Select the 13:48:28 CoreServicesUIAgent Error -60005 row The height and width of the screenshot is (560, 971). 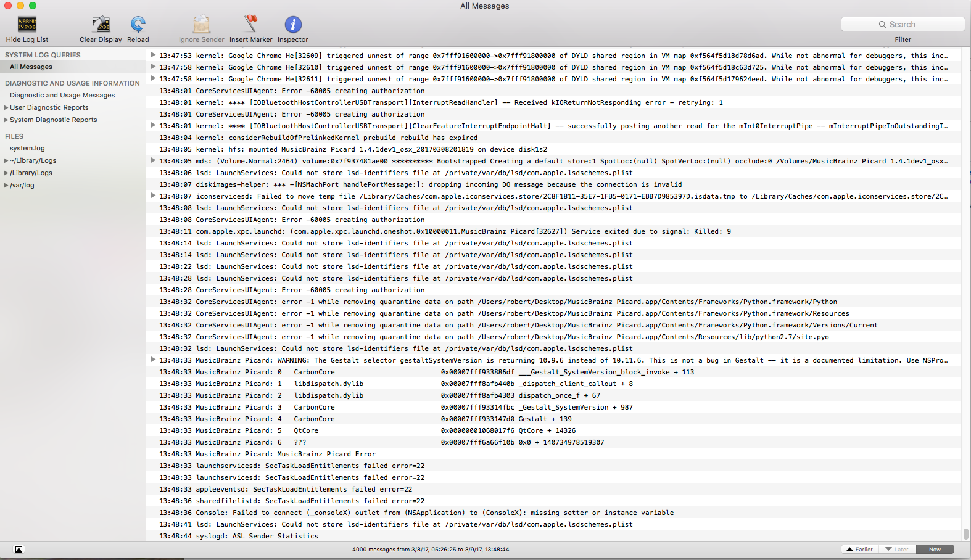click(x=553, y=290)
